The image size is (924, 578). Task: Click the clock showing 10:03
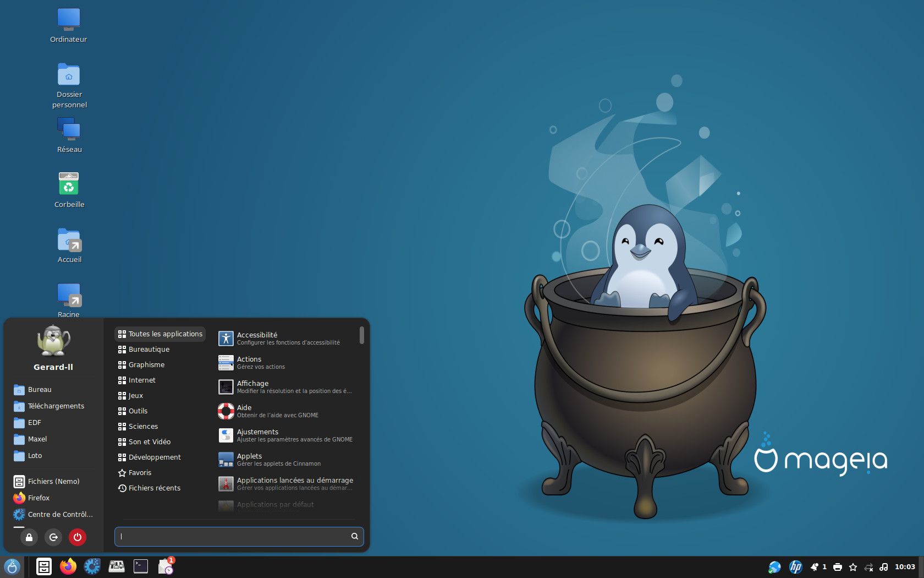coord(905,567)
